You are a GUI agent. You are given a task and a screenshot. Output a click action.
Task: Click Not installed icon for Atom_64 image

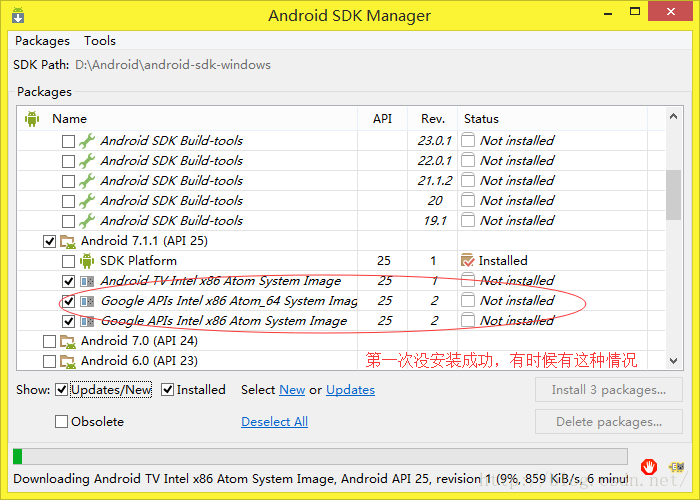click(468, 300)
